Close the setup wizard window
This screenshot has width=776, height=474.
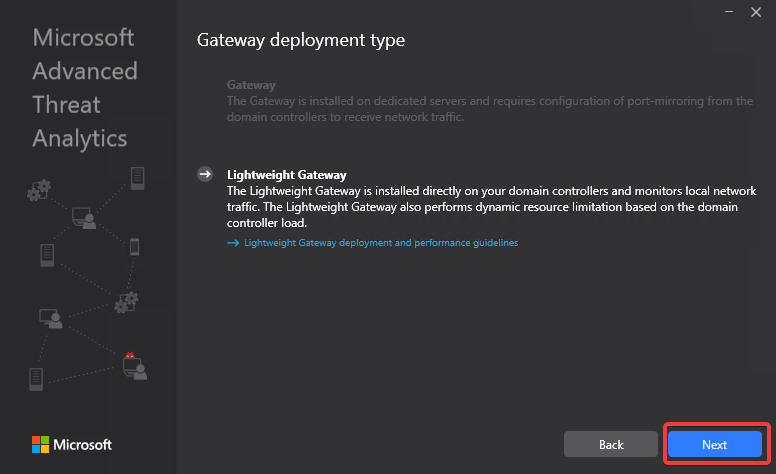pos(756,12)
